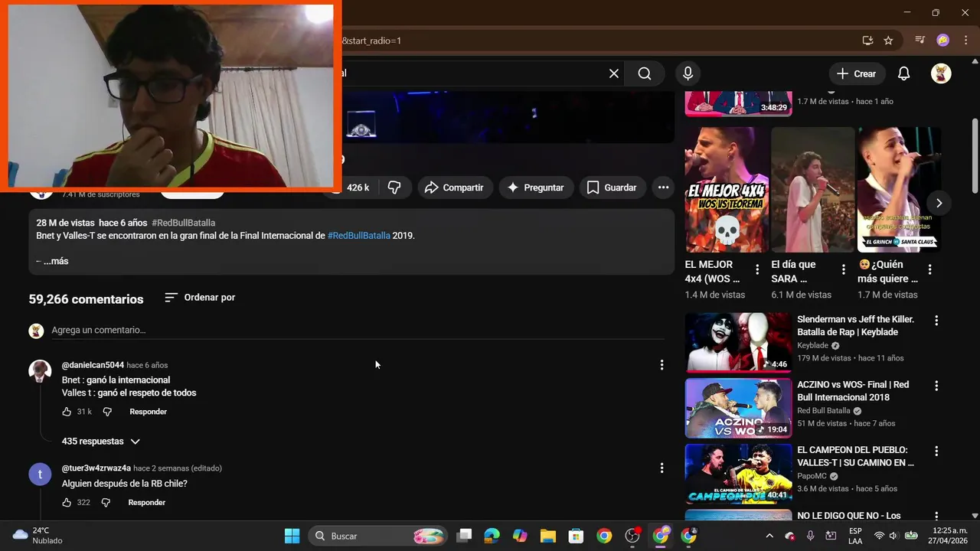Open more actions ellipsis under the video
The width and height of the screenshot is (980, 551).
point(663,187)
